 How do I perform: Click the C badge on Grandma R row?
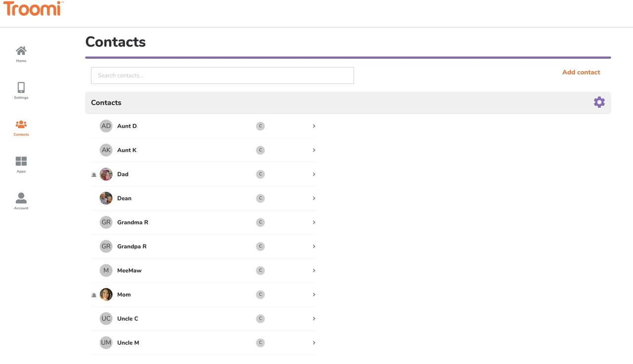(x=260, y=222)
